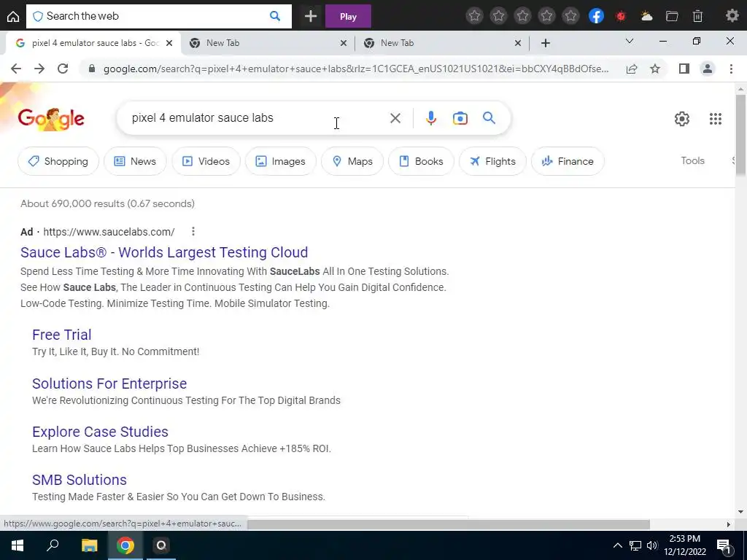Filter results by News
The height and width of the screenshot is (560, 747).
coord(135,161)
